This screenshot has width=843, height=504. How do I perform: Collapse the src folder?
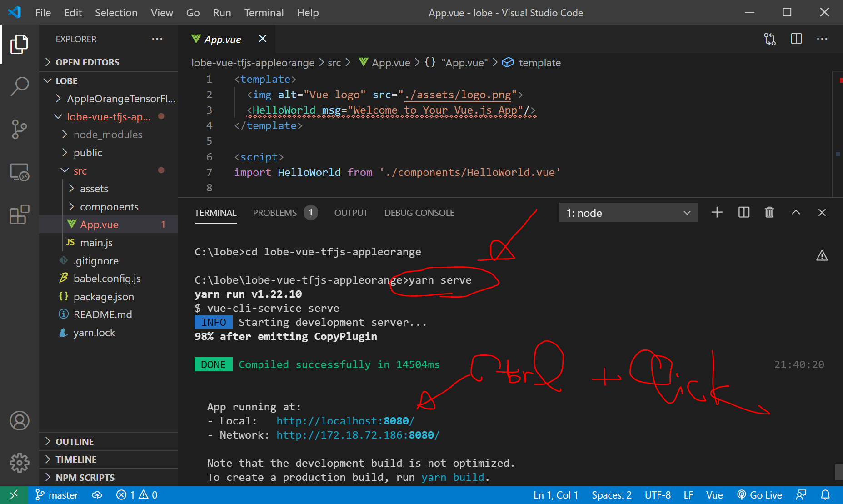click(x=109, y=171)
